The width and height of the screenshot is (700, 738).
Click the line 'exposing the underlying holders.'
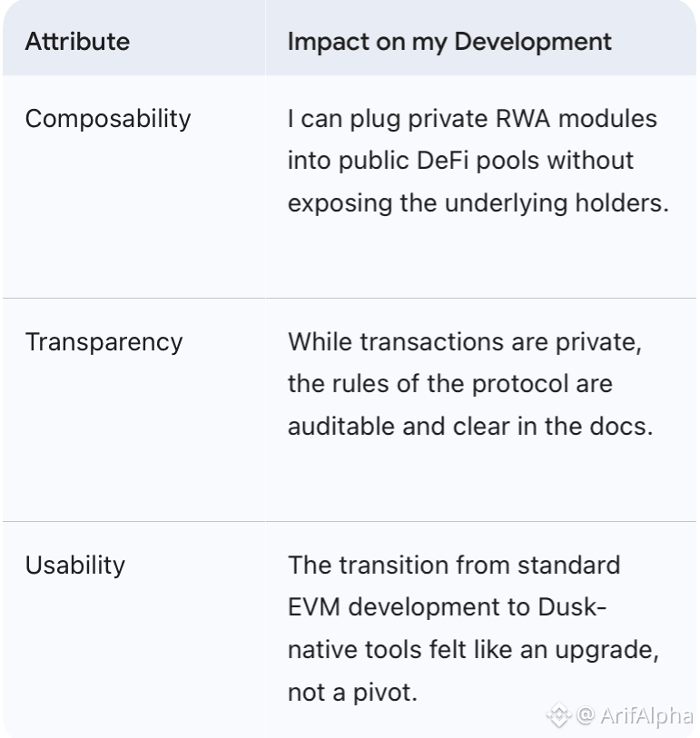[x=478, y=202]
